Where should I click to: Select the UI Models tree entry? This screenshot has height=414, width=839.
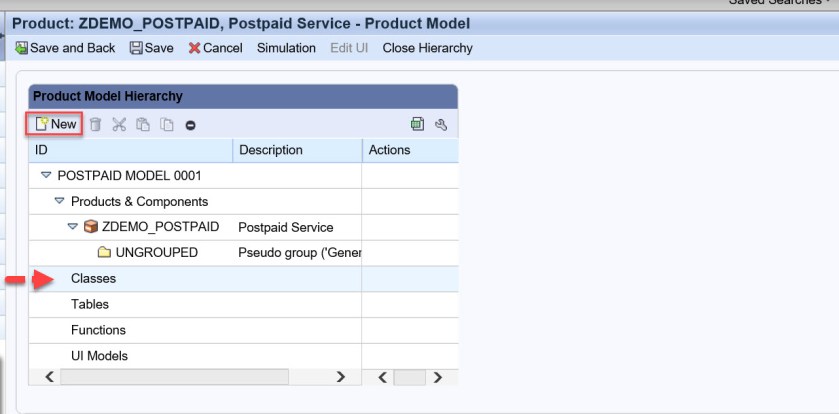click(x=99, y=356)
